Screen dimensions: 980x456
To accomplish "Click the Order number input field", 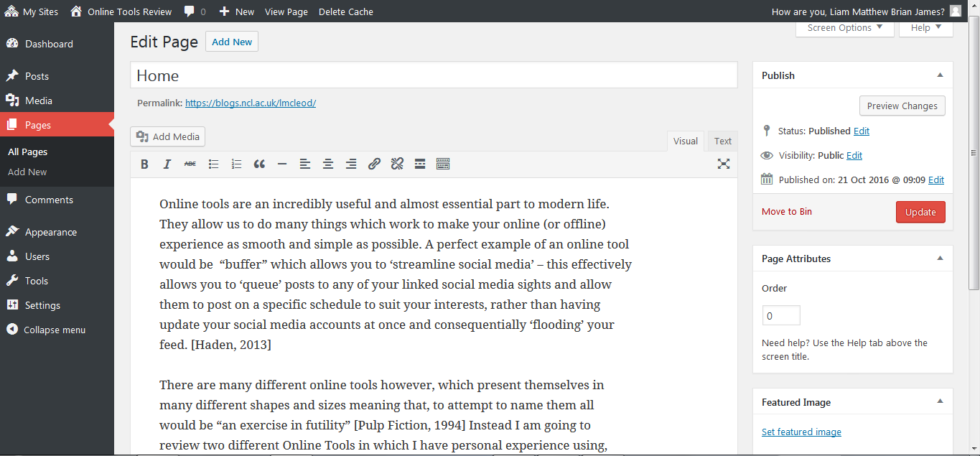I will click(x=780, y=316).
